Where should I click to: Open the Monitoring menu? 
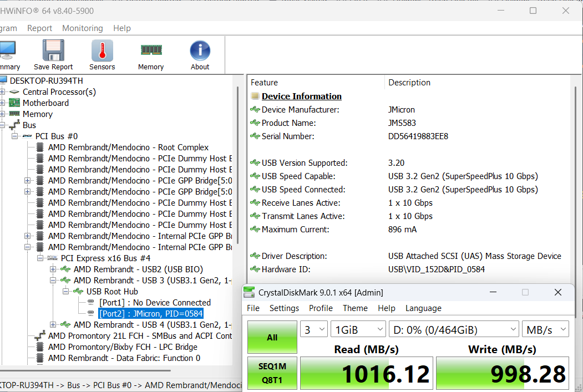(x=82, y=28)
